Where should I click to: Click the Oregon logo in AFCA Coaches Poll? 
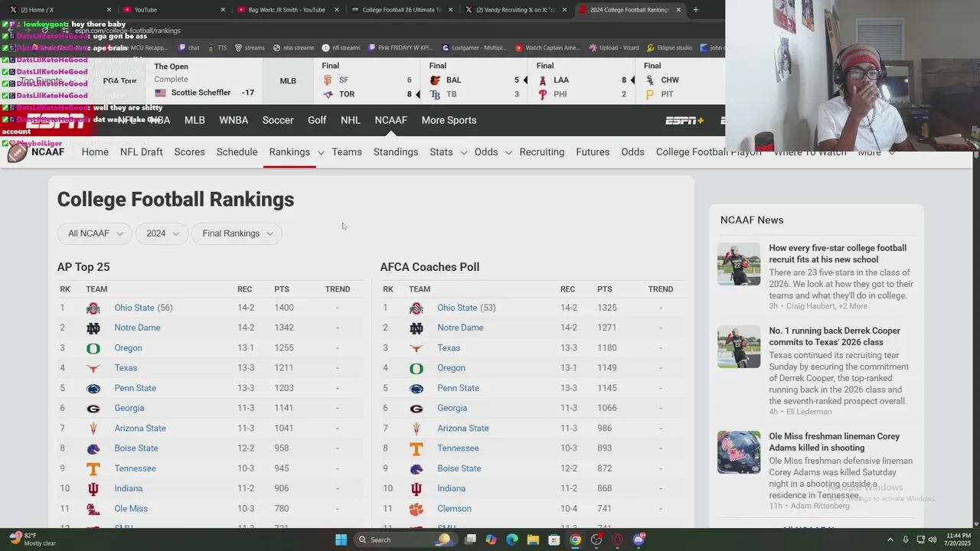click(x=416, y=368)
